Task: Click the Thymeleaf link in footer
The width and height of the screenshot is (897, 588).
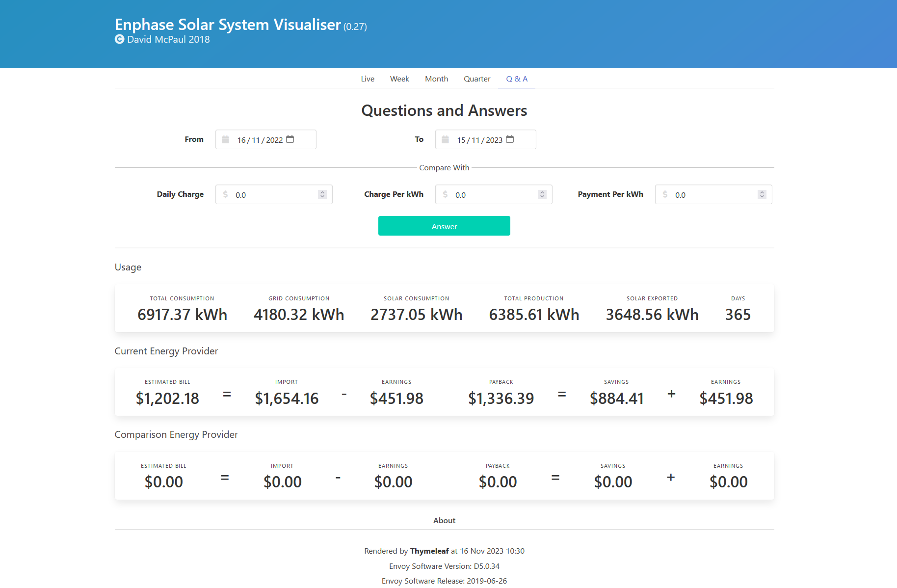Action: pos(429,551)
